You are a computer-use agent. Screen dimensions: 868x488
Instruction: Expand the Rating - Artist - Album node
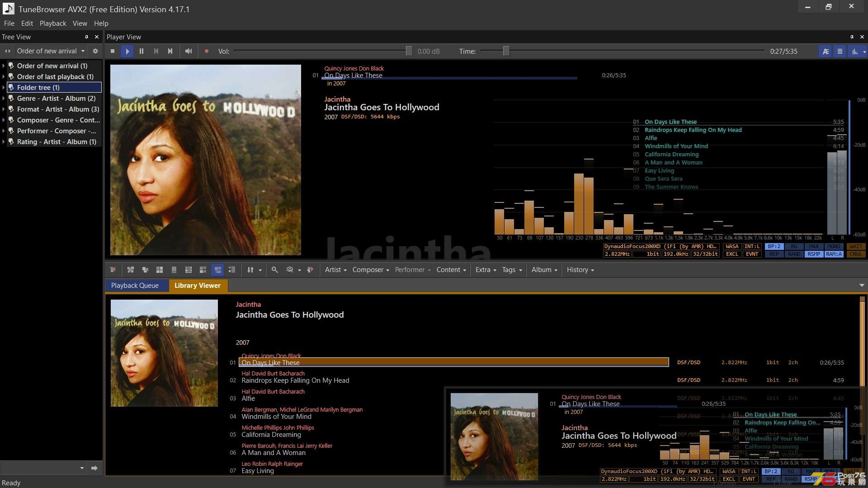[x=4, y=141]
